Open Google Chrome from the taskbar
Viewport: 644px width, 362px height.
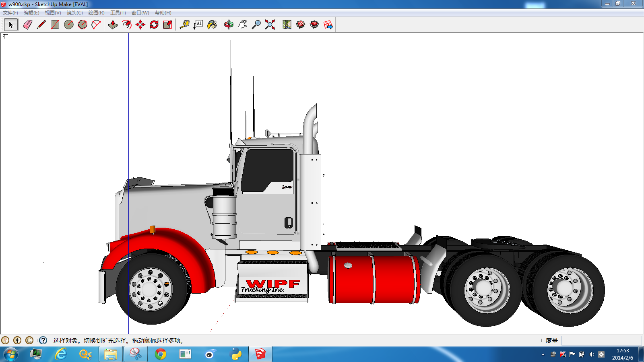pos(161,354)
